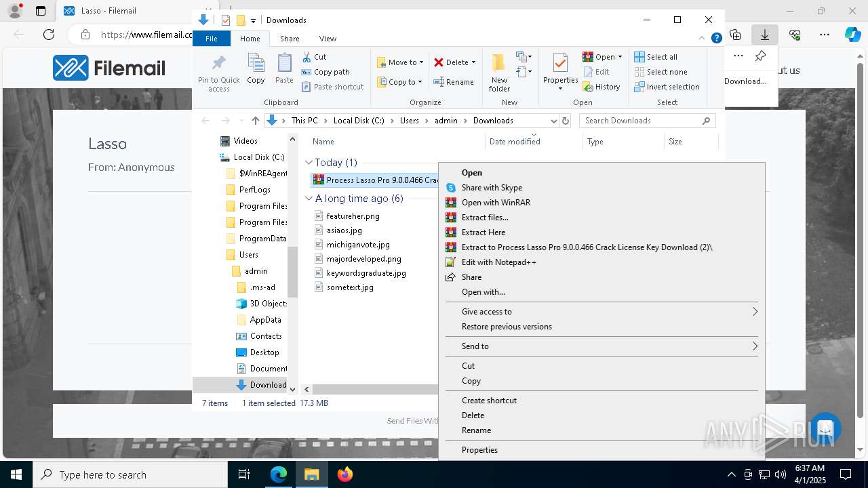
Task: Click the Copy icon in Clipboard group
Action: (256, 64)
